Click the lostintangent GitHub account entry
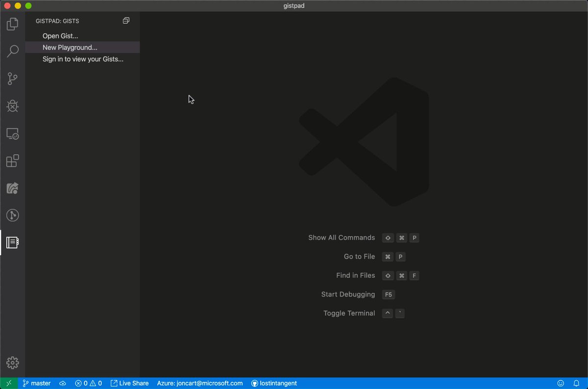Viewport: 588px width, 389px height. [x=274, y=383]
